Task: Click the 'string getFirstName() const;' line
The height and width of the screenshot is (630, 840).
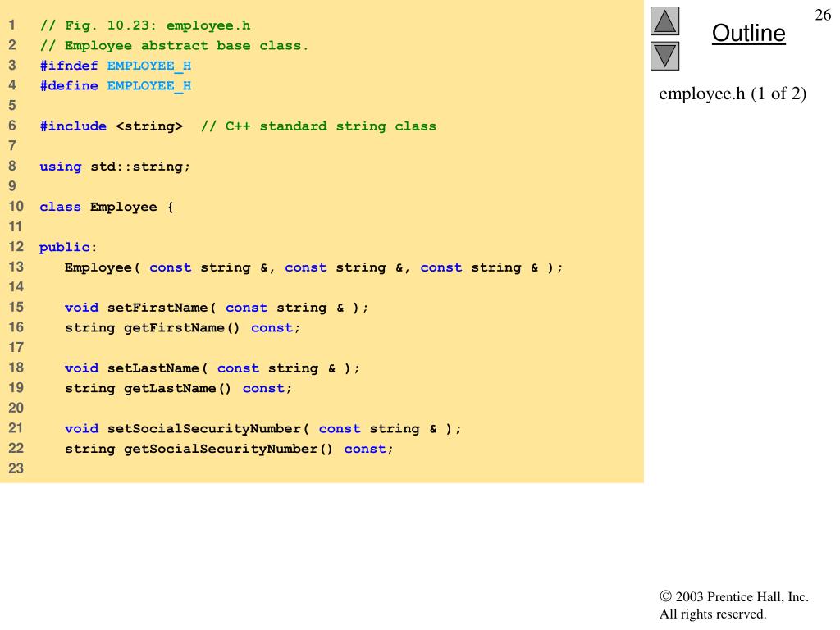Action: 183,328
